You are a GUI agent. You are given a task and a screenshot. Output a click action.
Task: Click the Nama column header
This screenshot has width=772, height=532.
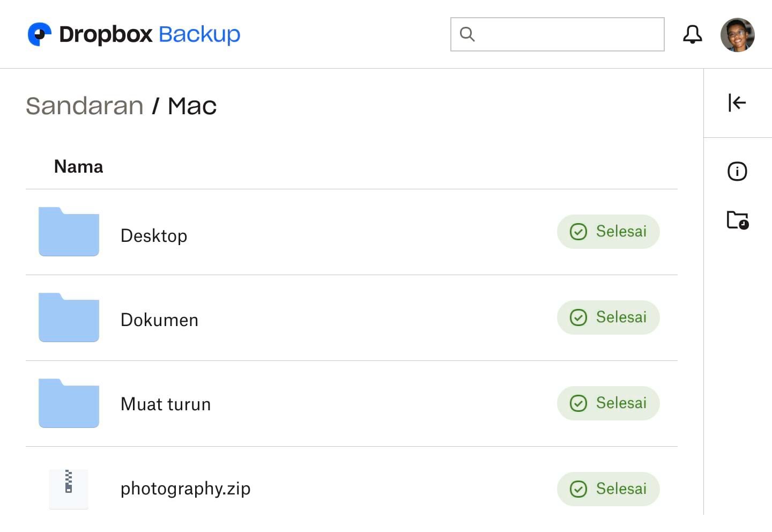click(x=78, y=167)
